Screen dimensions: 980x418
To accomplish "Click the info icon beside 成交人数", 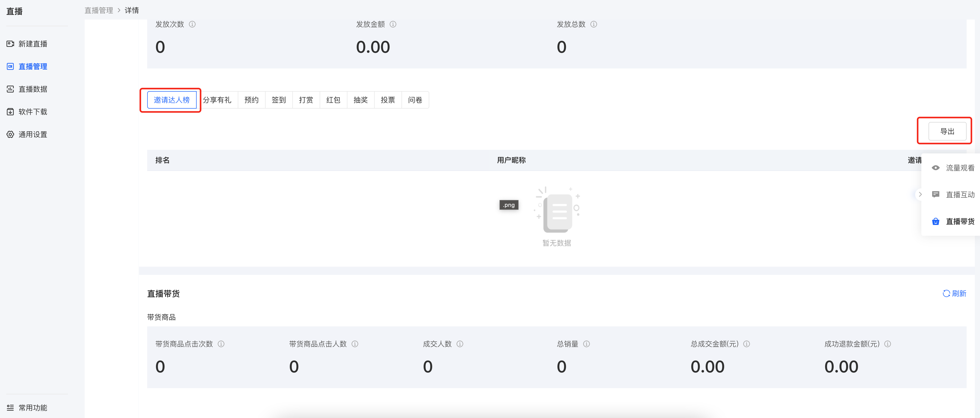I will pos(460,344).
